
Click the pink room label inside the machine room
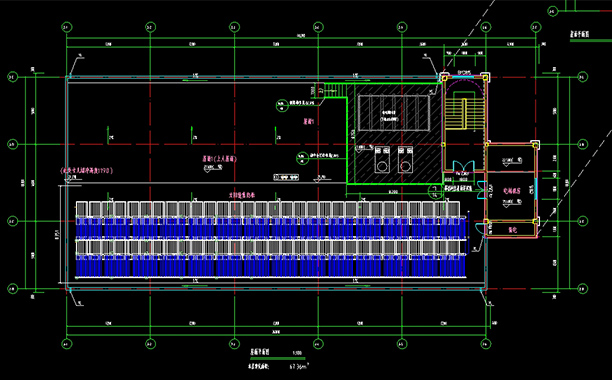512,191
